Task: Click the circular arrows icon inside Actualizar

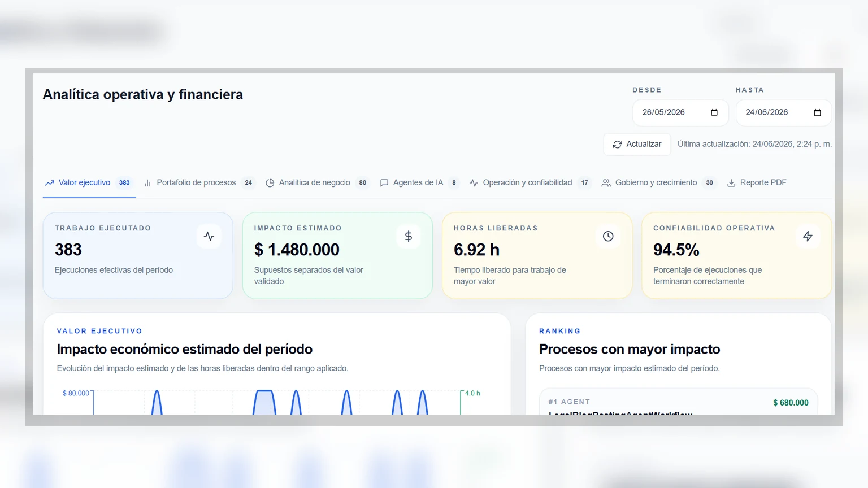Action: pyautogui.click(x=618, y=145)
